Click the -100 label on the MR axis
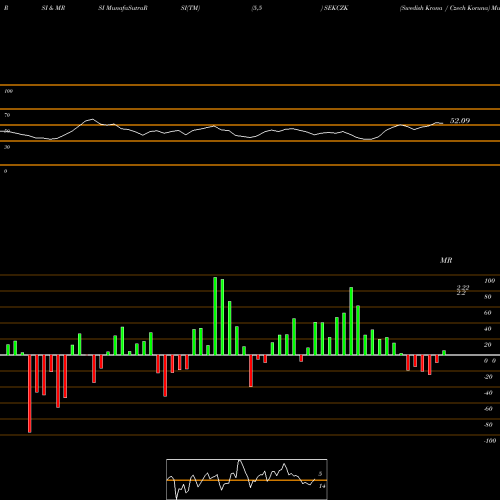The image size is (500, 500). pyautogui.click(x=490, y=441)
